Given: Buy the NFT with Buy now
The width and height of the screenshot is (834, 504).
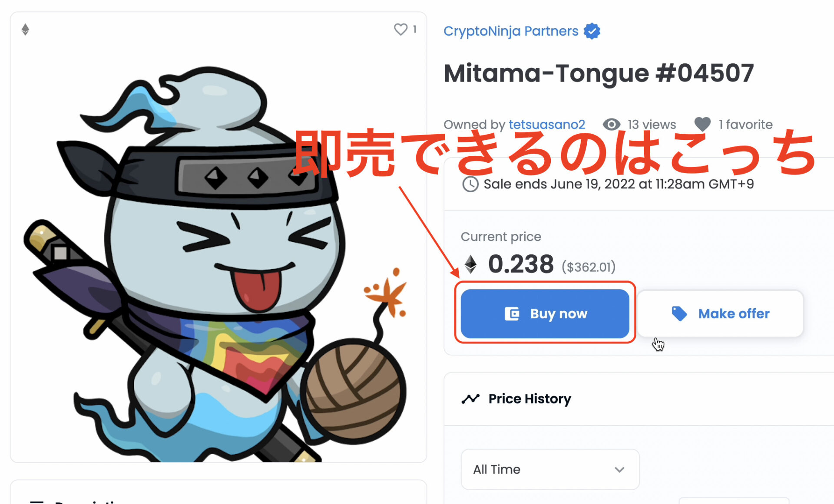Looking at the screenshot, I should 545,313.
